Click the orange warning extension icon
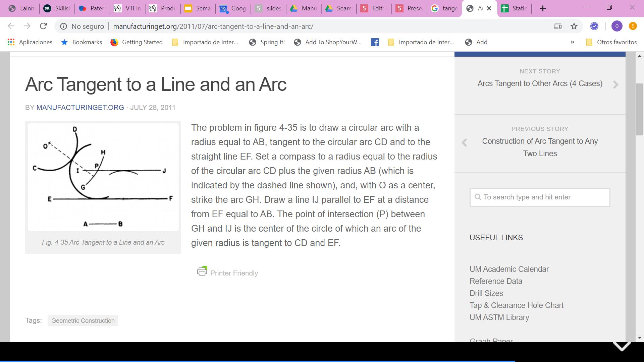 click(633, 26)
